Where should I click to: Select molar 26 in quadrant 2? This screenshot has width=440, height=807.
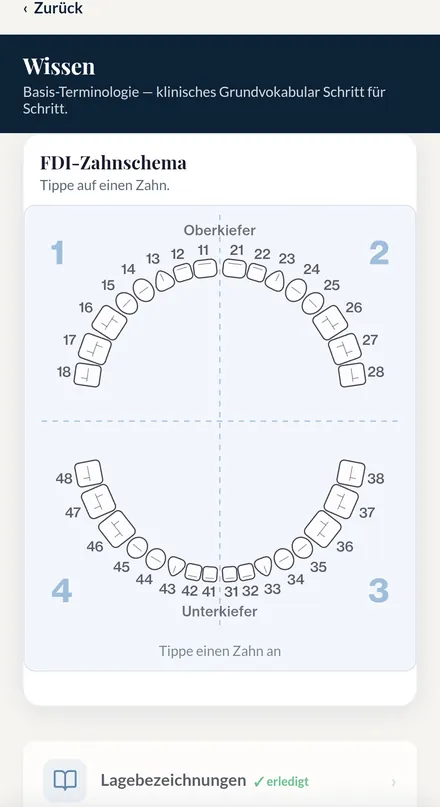pyautogui.click(x=330, y=323)
